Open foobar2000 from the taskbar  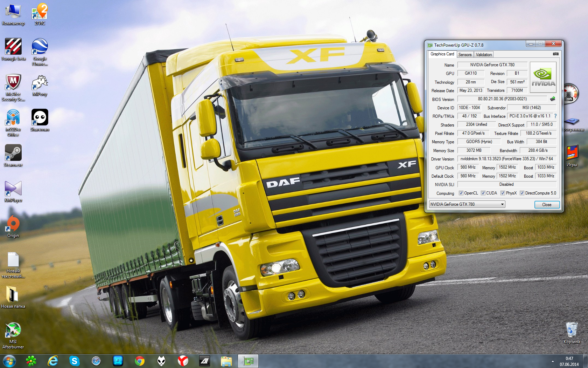[161, 361]
